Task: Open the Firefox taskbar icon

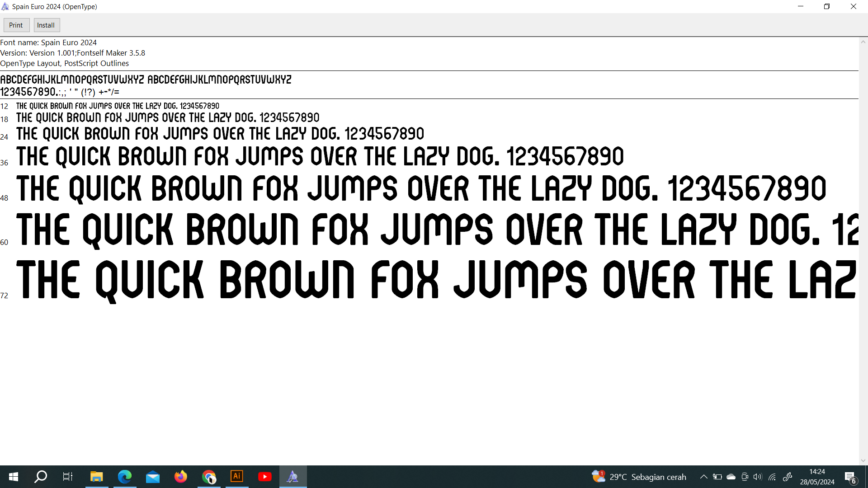Action: coord(181,477)
